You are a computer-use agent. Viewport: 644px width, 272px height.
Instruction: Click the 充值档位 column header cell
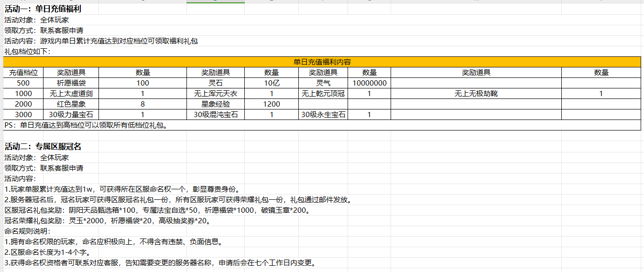coord(23,73)
